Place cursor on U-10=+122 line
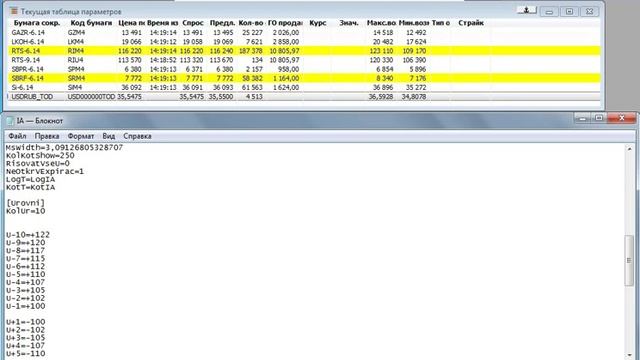The image size is (640, 360). [x=28, y=235]
